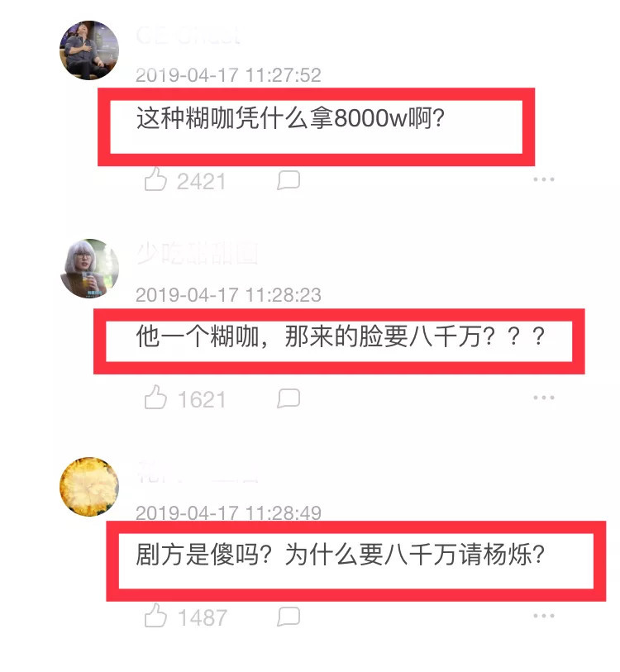Click the comment 剧方是傻吗 about 杨烁
Viewport: 620px width, 672px height.
341,555
